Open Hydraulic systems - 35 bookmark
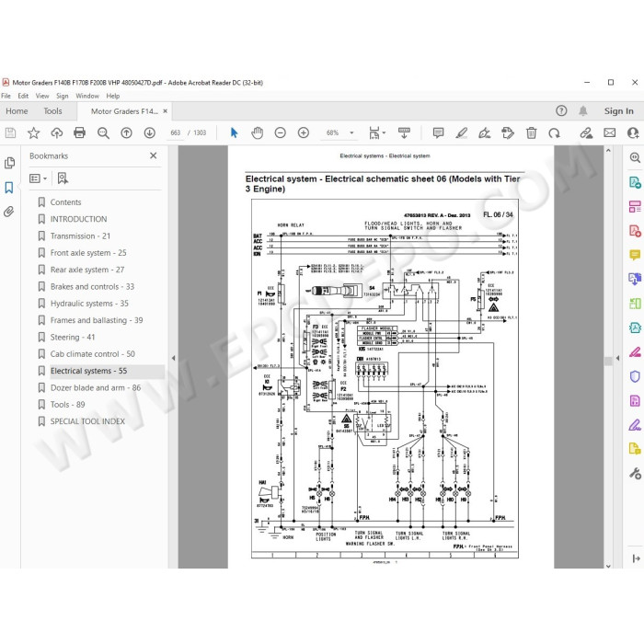Viewport: 644px width, 644px height. point(89,303)
